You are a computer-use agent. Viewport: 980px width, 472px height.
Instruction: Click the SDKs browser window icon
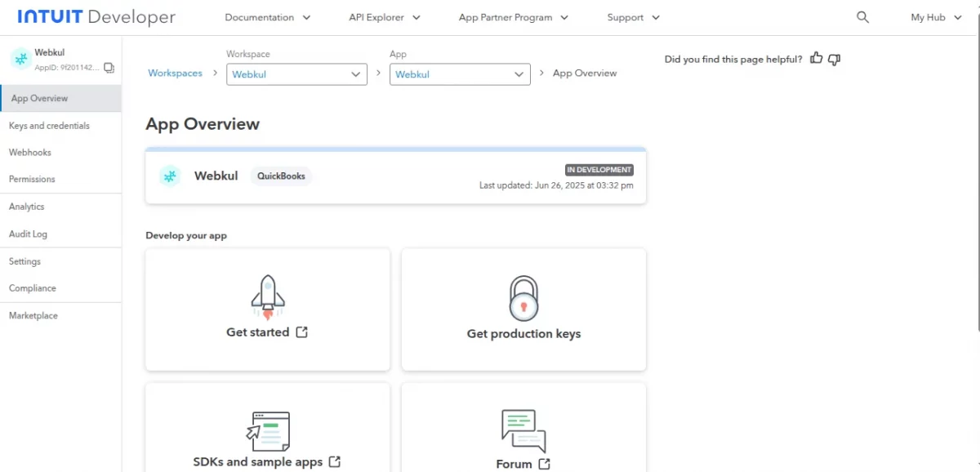click(267, 432)
